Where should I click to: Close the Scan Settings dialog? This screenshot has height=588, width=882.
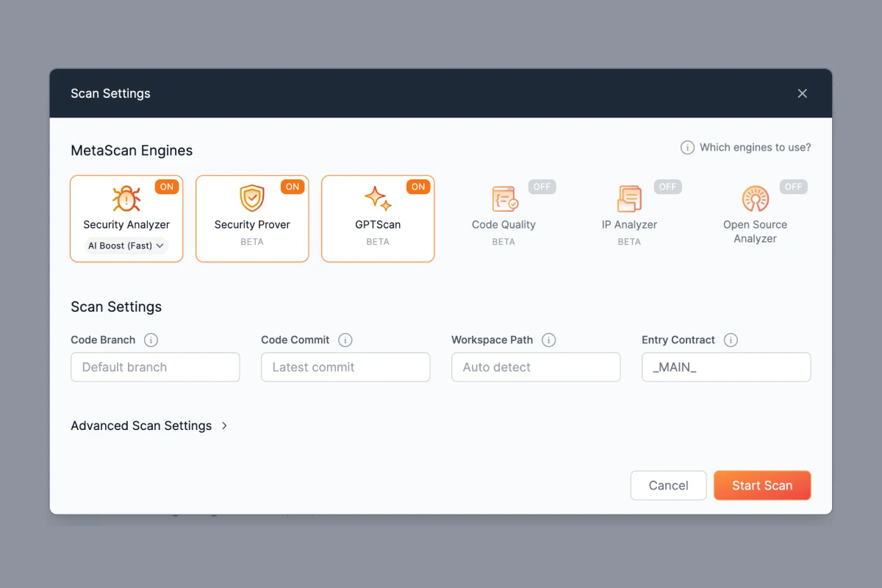coord(802,93)
